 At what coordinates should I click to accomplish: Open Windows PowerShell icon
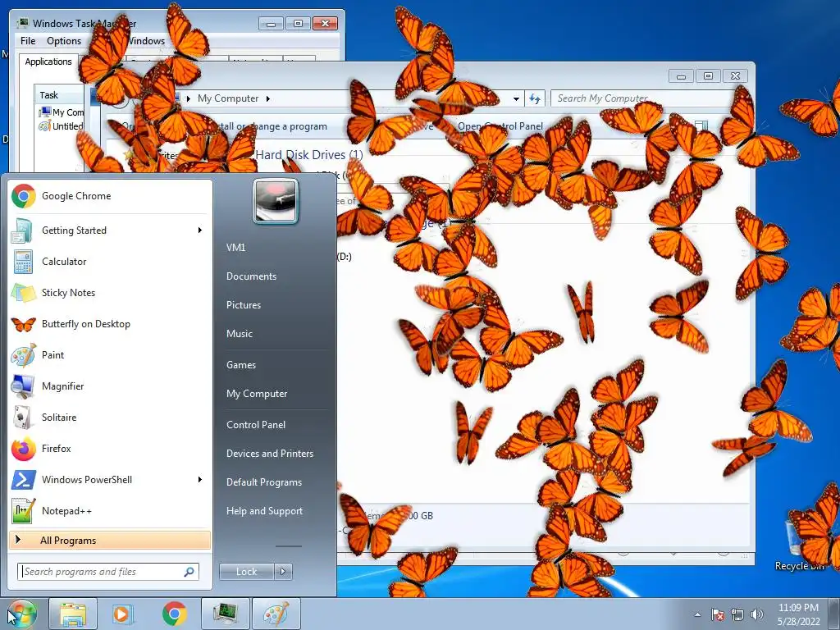pyautogui.click(x=24, y=480)
